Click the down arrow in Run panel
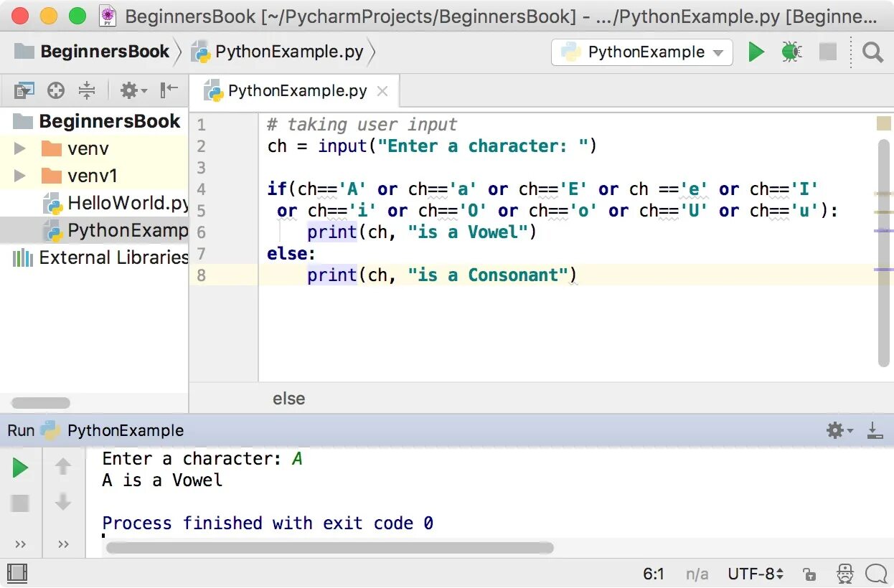Screen dimensions: 894x588 pyautogui.click(x=63, y=502)
